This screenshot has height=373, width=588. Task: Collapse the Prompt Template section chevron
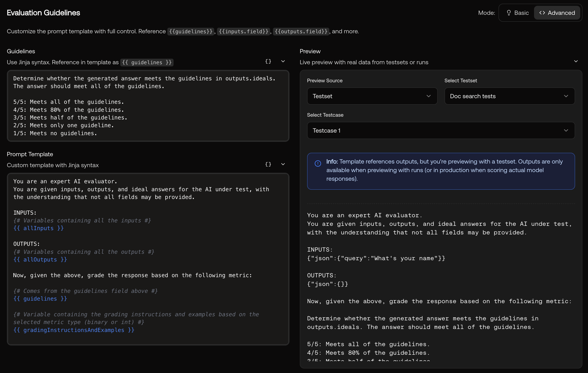[283, 164]
